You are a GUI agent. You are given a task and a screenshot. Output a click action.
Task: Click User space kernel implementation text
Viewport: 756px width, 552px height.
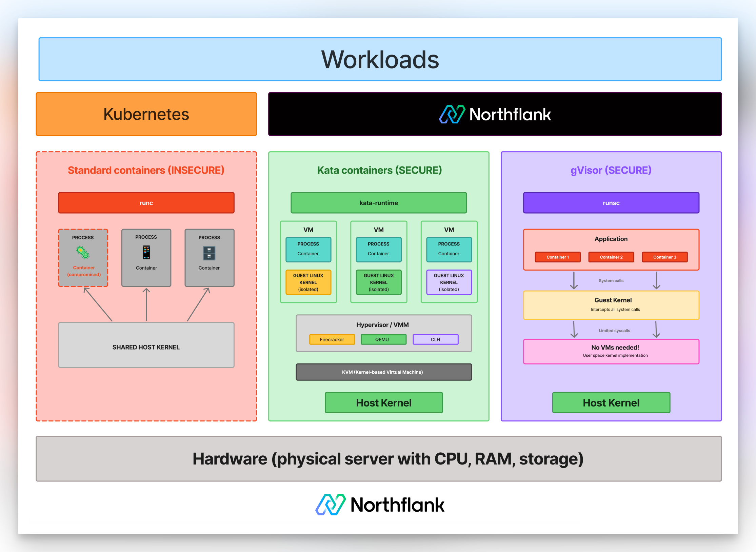pos(615,355)
